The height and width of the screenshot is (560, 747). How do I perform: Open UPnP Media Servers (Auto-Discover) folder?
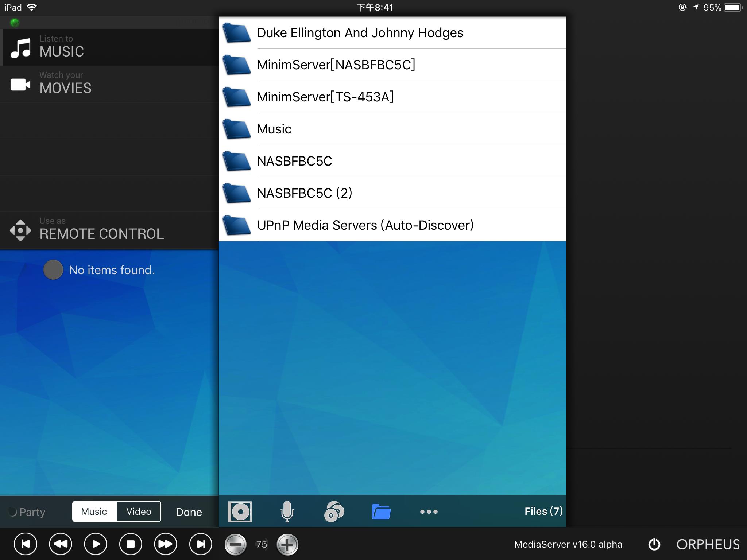tap(392, 225)
